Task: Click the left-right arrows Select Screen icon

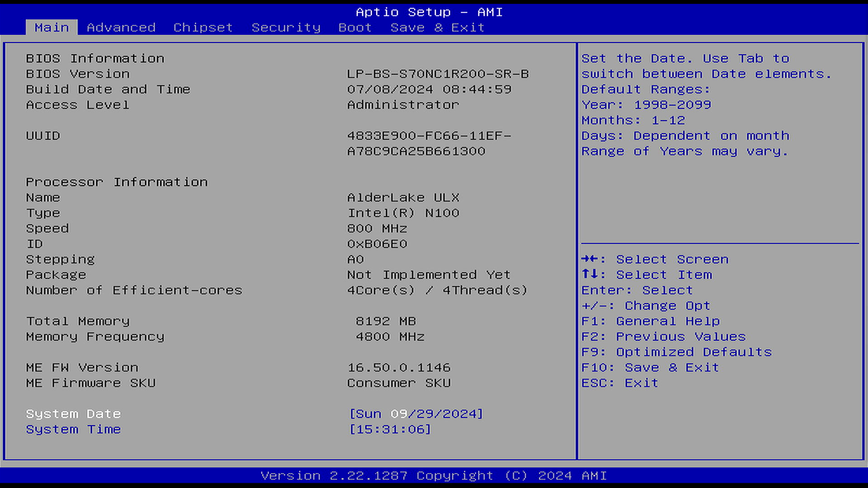Action: pos(590,259)
